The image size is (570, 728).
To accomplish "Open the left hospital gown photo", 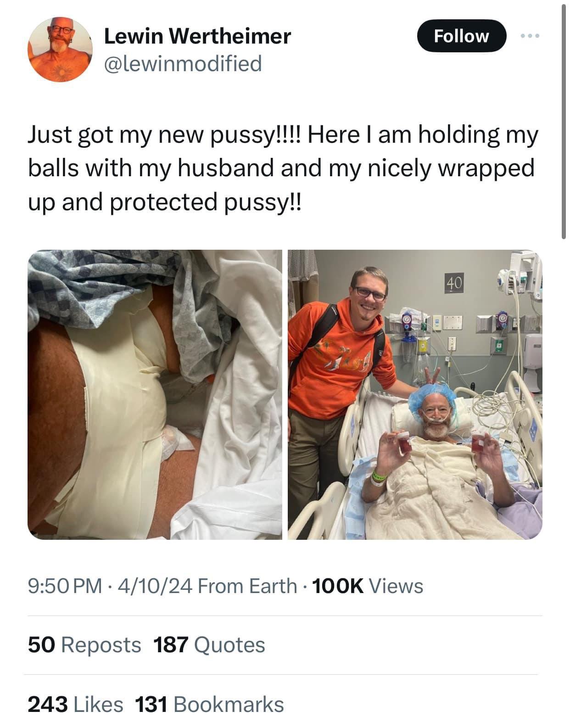I will [155, 394].
